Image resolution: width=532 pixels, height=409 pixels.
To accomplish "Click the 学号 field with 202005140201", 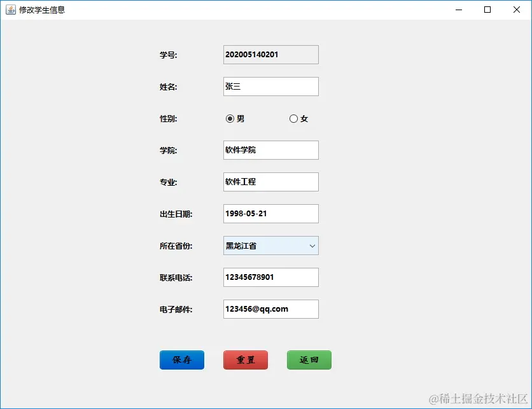I will [270, 55].
